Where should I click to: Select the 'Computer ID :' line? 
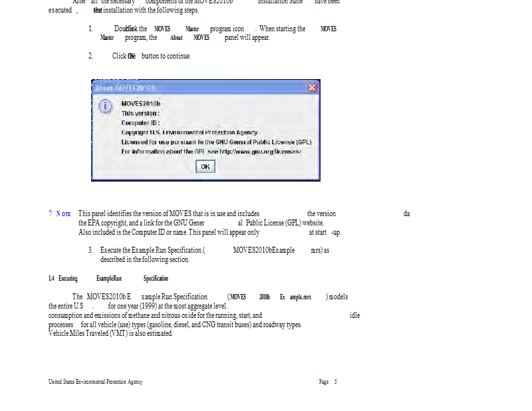pos(140,123)
